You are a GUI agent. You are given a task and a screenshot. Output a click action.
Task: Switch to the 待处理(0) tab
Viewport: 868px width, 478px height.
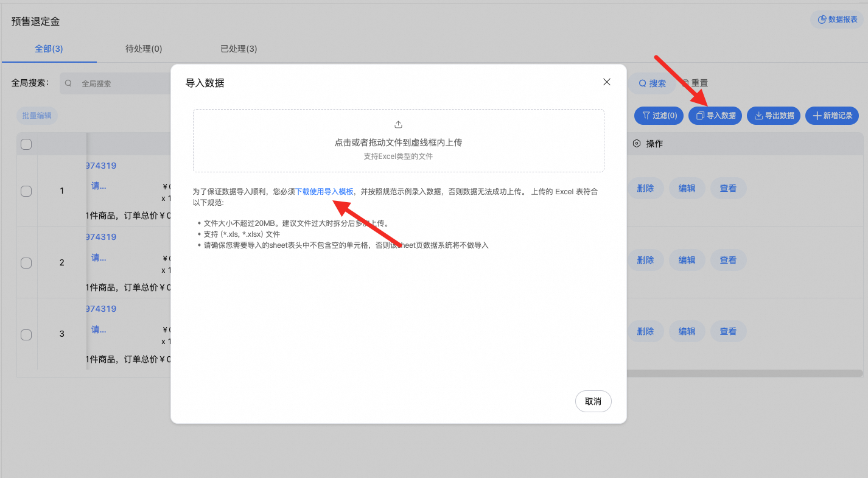click(144, 49)
